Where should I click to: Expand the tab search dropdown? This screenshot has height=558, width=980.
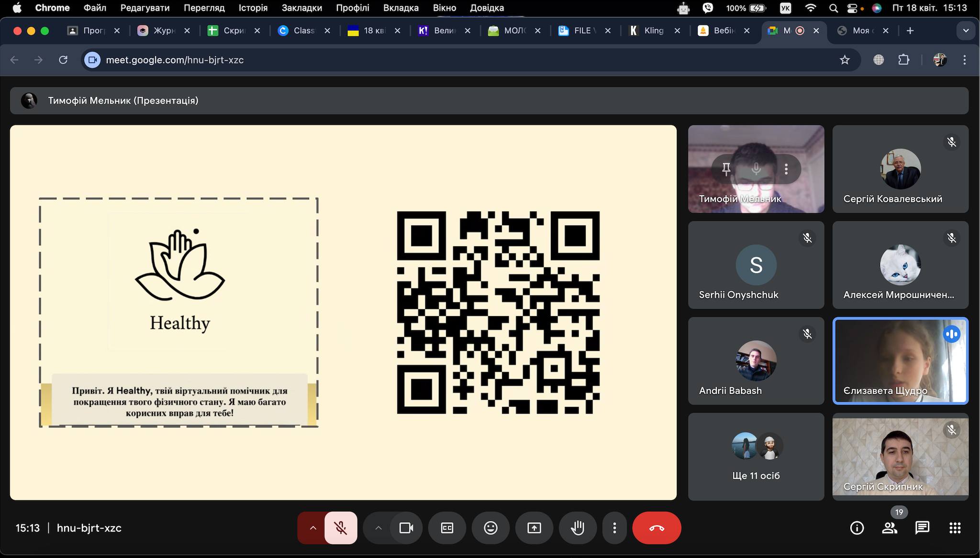click(966, 31)
